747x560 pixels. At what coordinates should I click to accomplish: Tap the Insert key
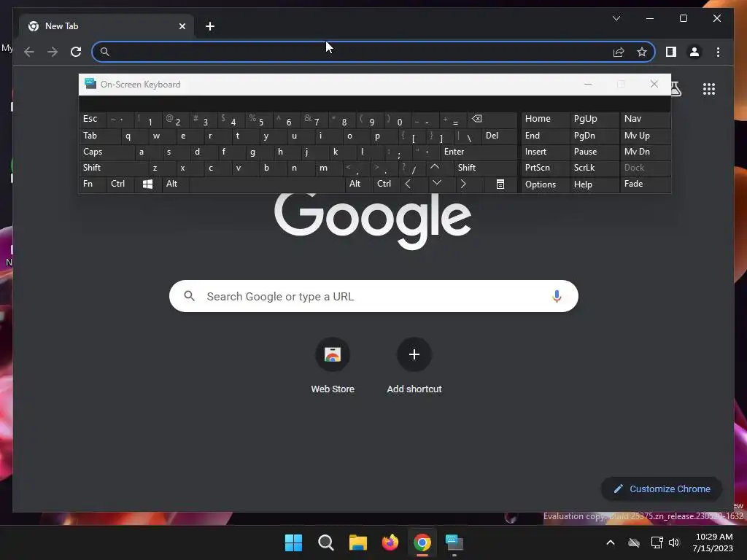pos(545,152)
